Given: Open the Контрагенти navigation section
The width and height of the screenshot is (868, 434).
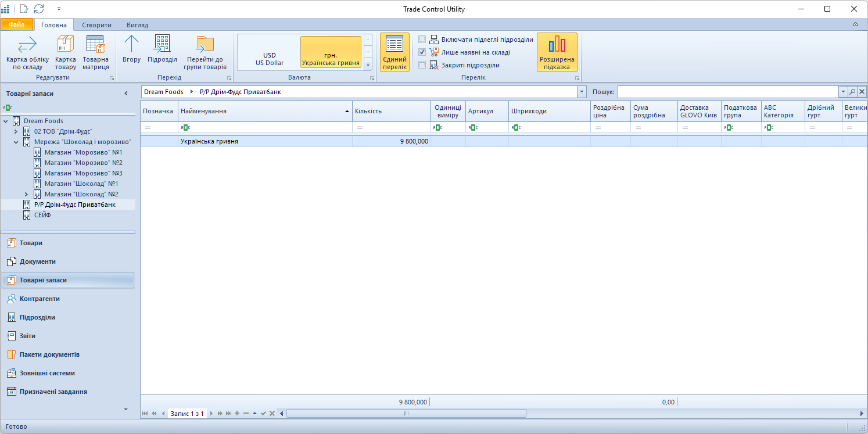Looking at the screenshot, I should [40, 299].
